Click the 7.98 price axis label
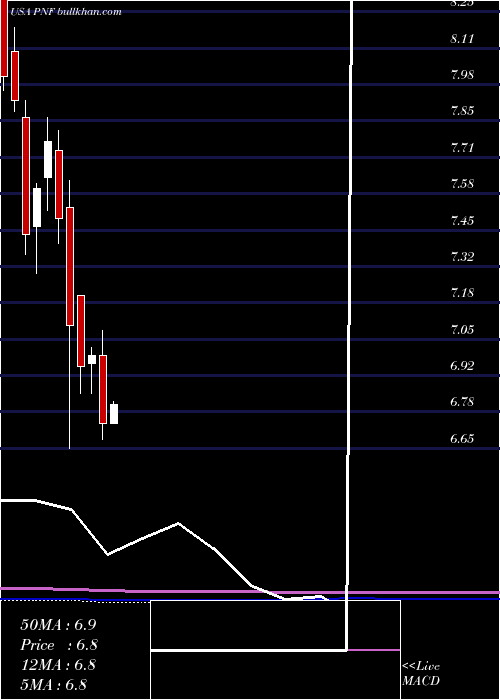Screen dimensions: 500x700 [x=462, y=75]
